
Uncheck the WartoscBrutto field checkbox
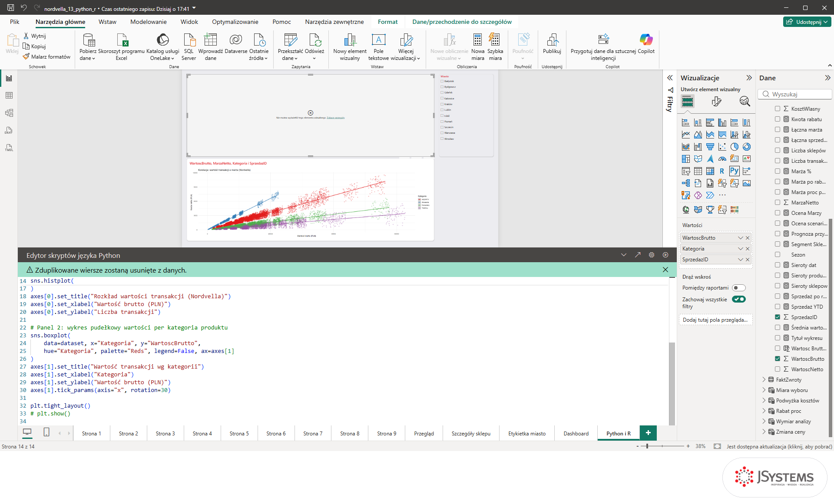point(778,359)
